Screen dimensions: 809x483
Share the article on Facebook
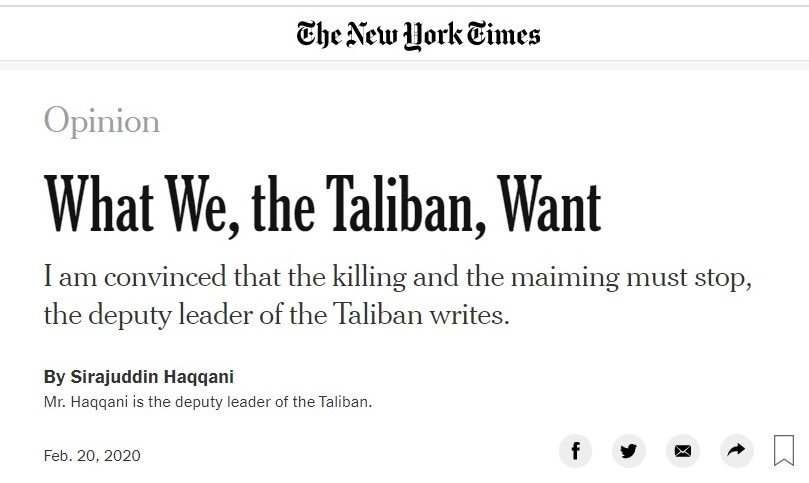point(575,451)
